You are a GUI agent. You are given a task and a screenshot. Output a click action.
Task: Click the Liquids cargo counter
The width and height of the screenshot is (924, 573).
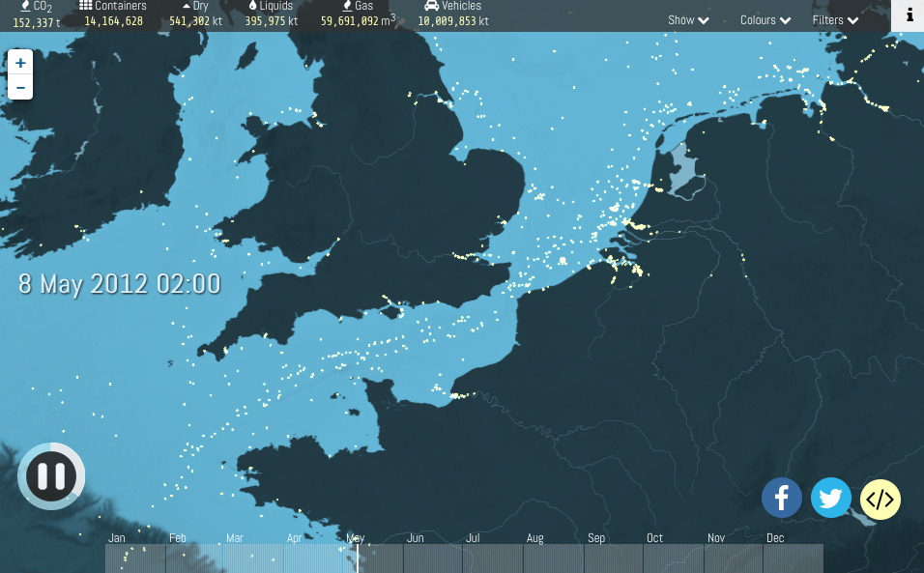[271, 14]
